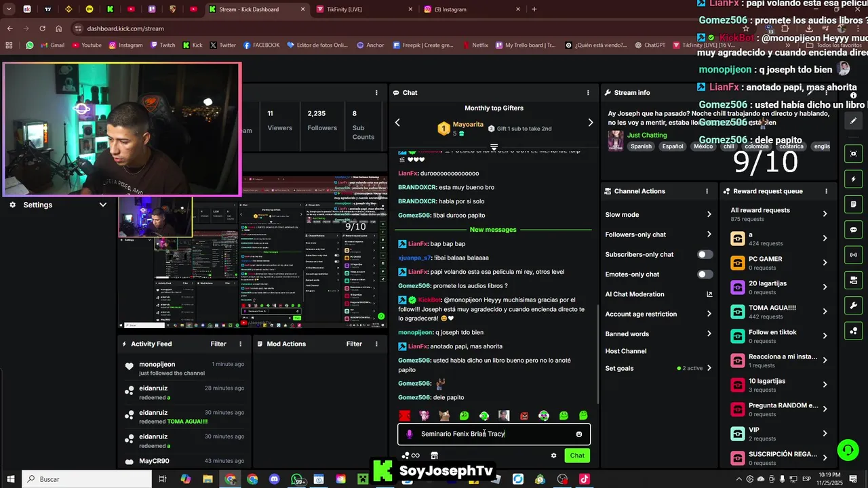Image resolution: width=868 pixels, height=488 pixels.
Task: Open Host Channel action
Action: pos(626,351)
